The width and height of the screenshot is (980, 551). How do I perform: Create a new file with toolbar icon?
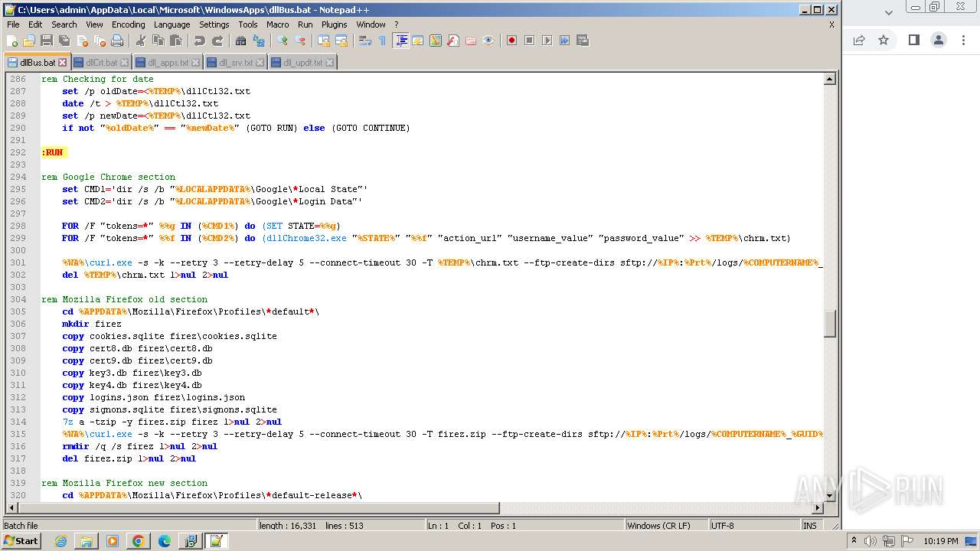tap(12, 41)
